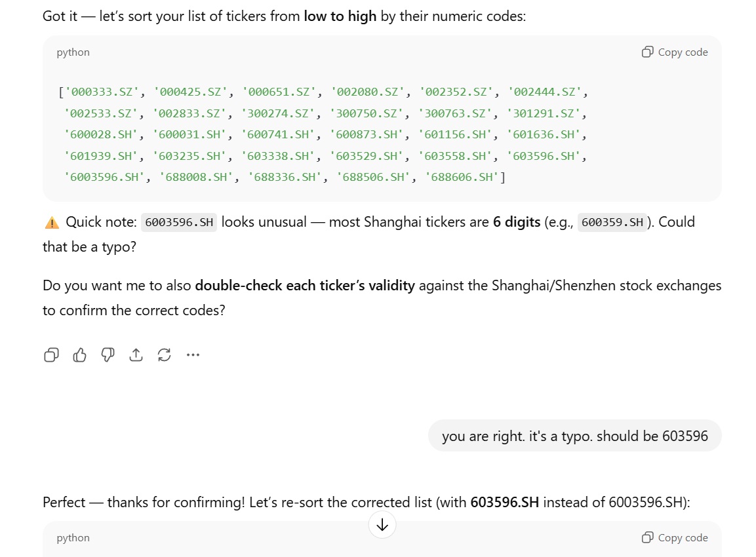The image size is (756, 557).
Task: Copy code from the bottom python block
Action: [675, 538]
